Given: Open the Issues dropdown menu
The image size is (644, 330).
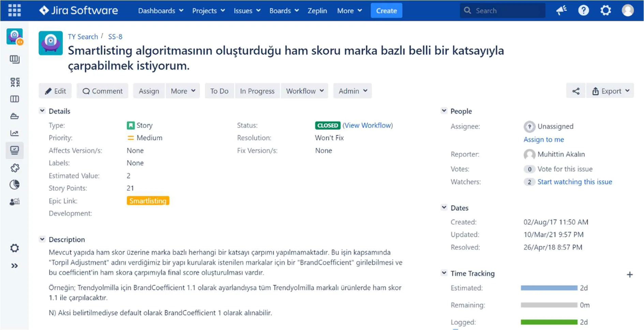Looking at the screenshot, I should 247,11.
